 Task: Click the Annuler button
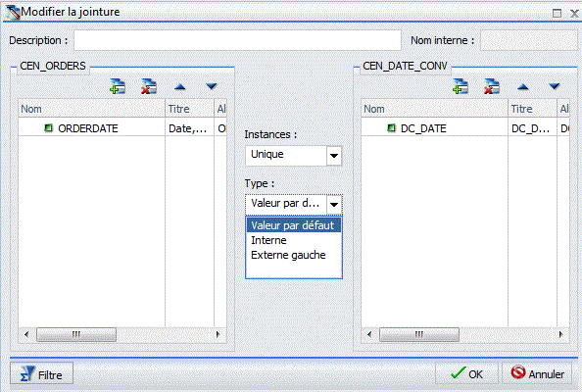coord(538,373)
